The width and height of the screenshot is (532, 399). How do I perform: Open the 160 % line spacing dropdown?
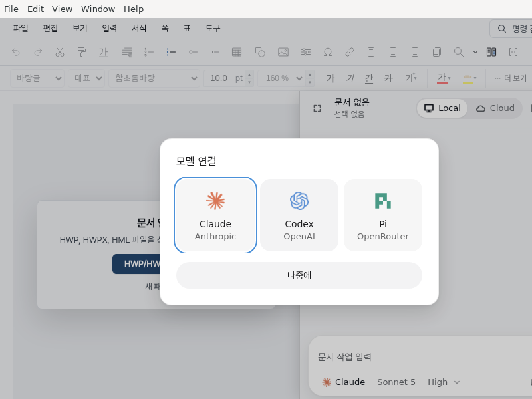[281, 78]
